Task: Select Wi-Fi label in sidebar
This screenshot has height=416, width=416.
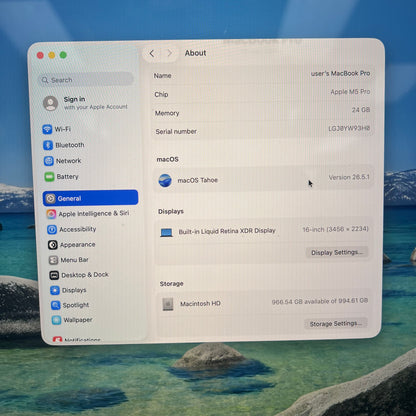Action: [x=63, y=129]
